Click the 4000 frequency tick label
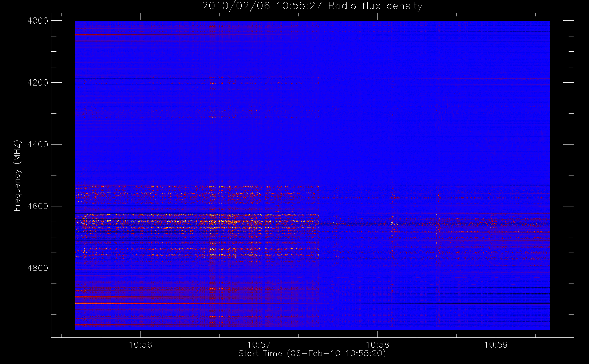The height and width of the screenshot is (364, 589). (38, 21)
